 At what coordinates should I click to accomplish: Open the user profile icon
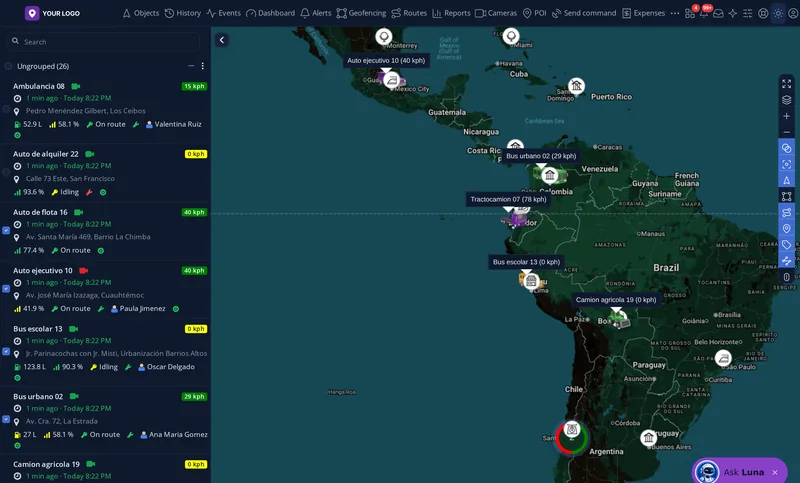point(793,14)
